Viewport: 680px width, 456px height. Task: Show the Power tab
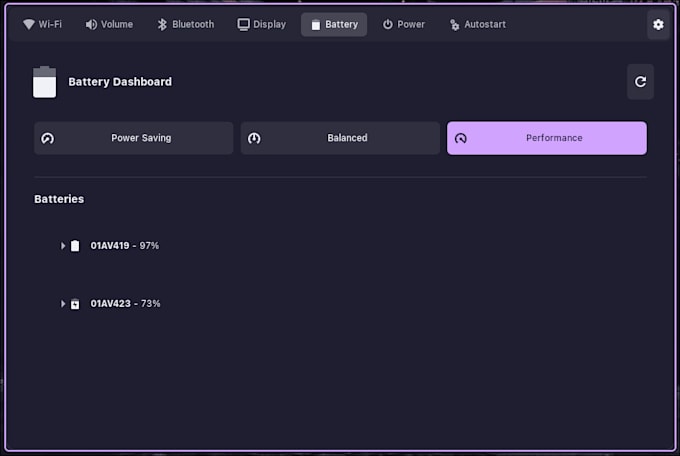403,24
